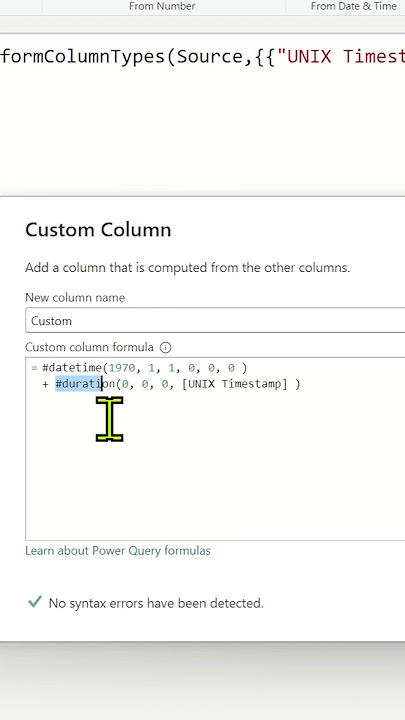Image resolution: width=405 pixels, height=720 pixels.
Task: Click the info icon beside Custom column formula
Action: pos(165,347)
